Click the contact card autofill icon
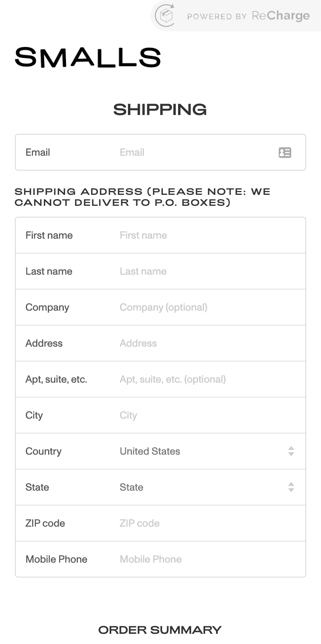Image resolution: width=321 pixels, height=644 pixels. point(285,153)
